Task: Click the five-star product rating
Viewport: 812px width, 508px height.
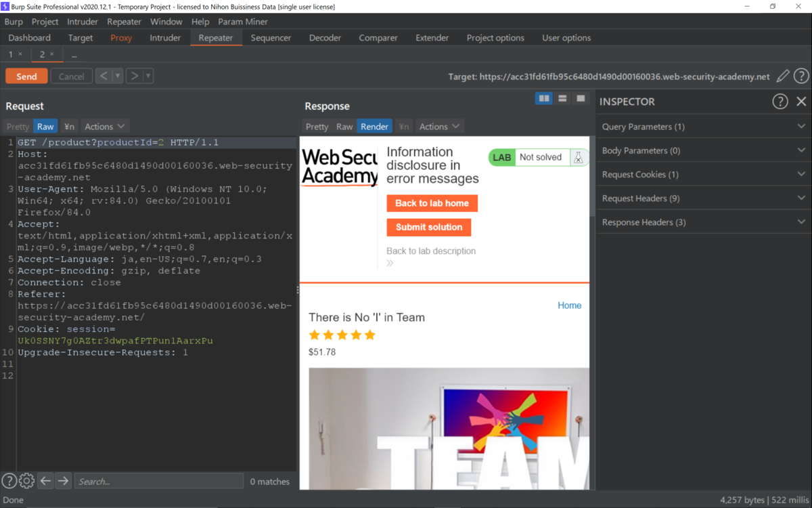Action: pos(342,335)
